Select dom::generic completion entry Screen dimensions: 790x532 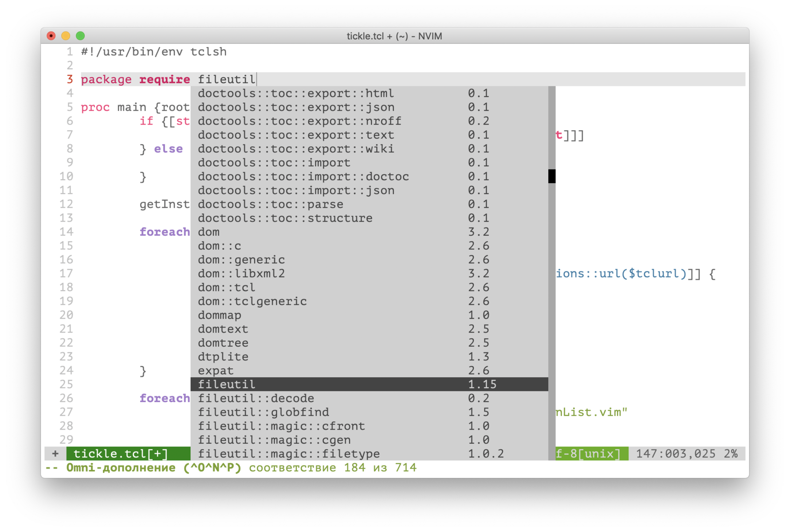(369, 260)
